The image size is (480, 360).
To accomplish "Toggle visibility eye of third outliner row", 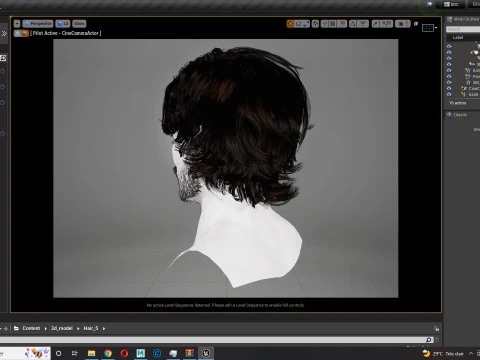I will coord(449,58).
